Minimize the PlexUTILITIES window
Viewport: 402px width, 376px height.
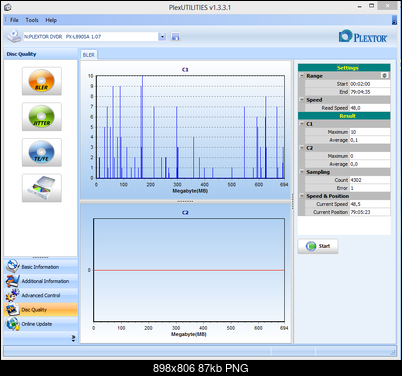(360, 6)
